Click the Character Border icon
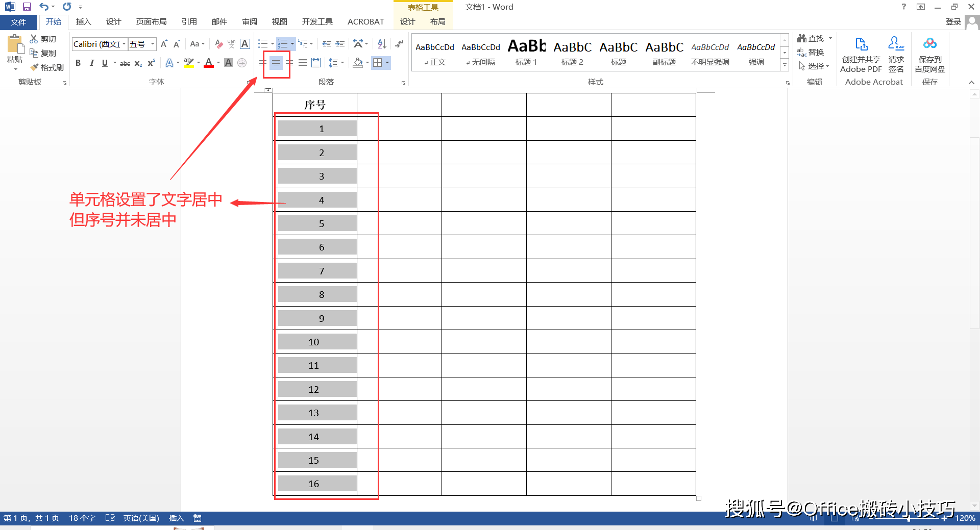The height and width of the screenshot is (530, 980). pyautogui.click(x=245, y=44)
